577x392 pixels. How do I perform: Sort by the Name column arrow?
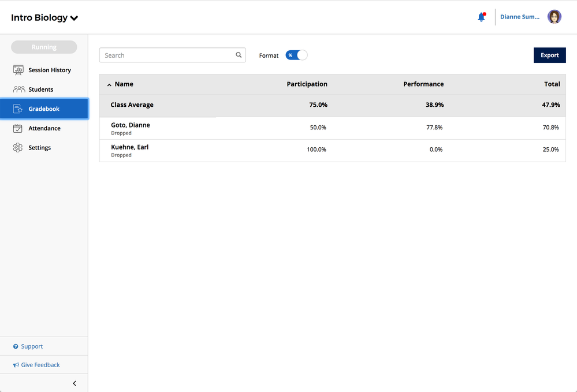tap(109, 85)
